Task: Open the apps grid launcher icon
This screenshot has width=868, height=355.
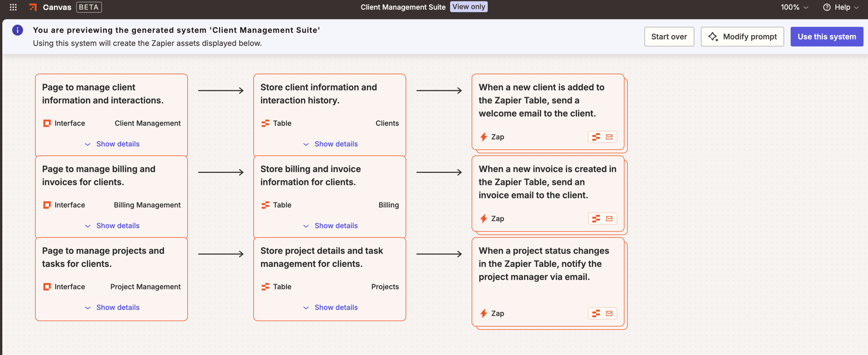Action: pos(13,7)
